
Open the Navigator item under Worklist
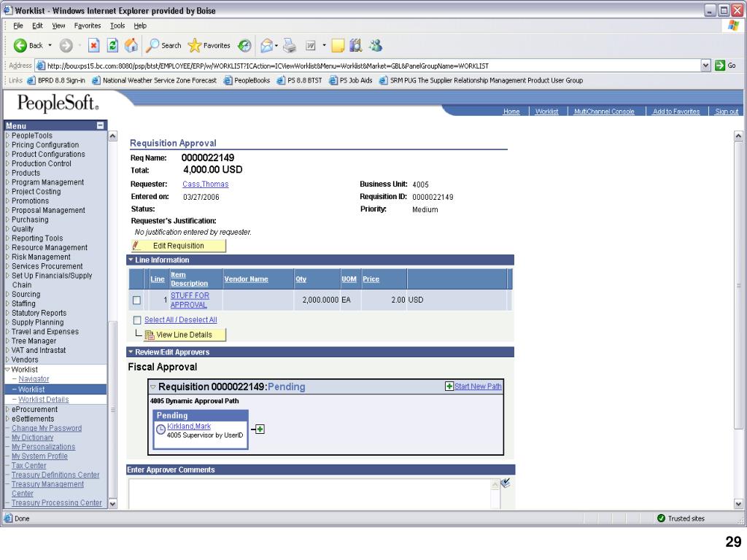tap(34, 379)
